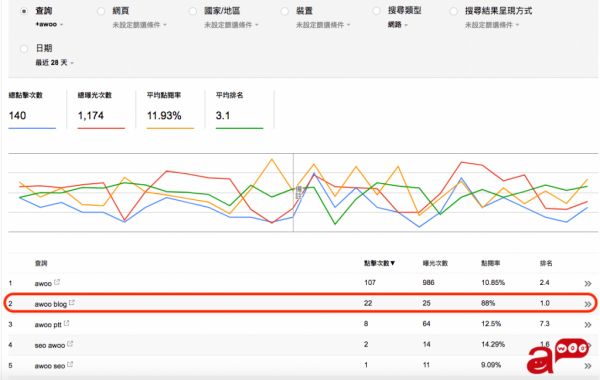The height and width of the screenshot is (380, 600).
Task: Click double-arrow icon on awoo blog row
Action: (x=588, y=304)
